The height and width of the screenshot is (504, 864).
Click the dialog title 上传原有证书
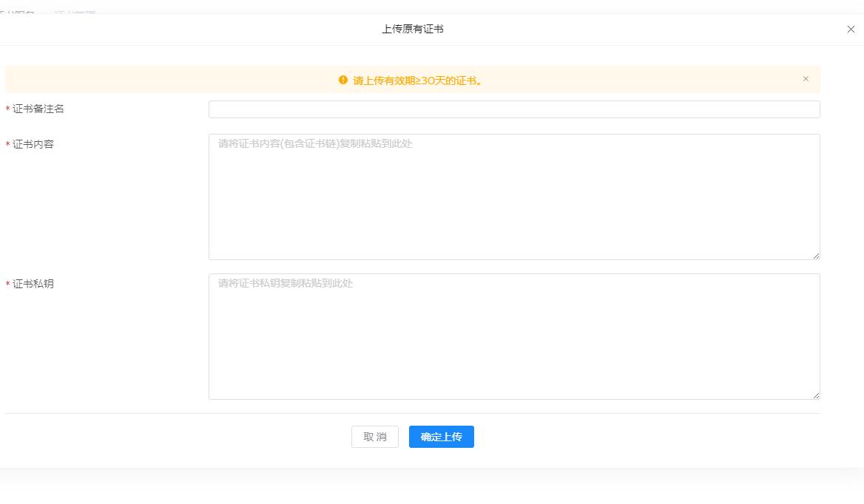413,30
